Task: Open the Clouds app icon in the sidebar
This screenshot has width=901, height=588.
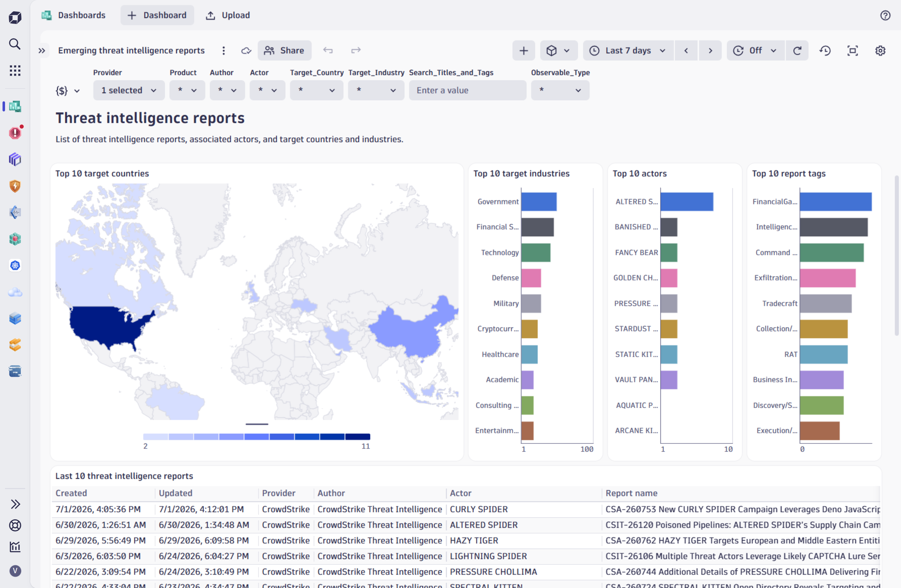Action: pyautogui.click(x=15, y=292)
